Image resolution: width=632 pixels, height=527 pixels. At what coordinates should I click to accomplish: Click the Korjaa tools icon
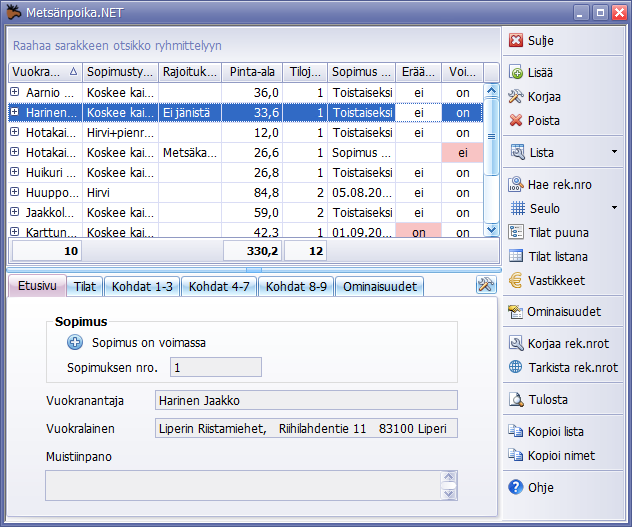tap(516, 97)
